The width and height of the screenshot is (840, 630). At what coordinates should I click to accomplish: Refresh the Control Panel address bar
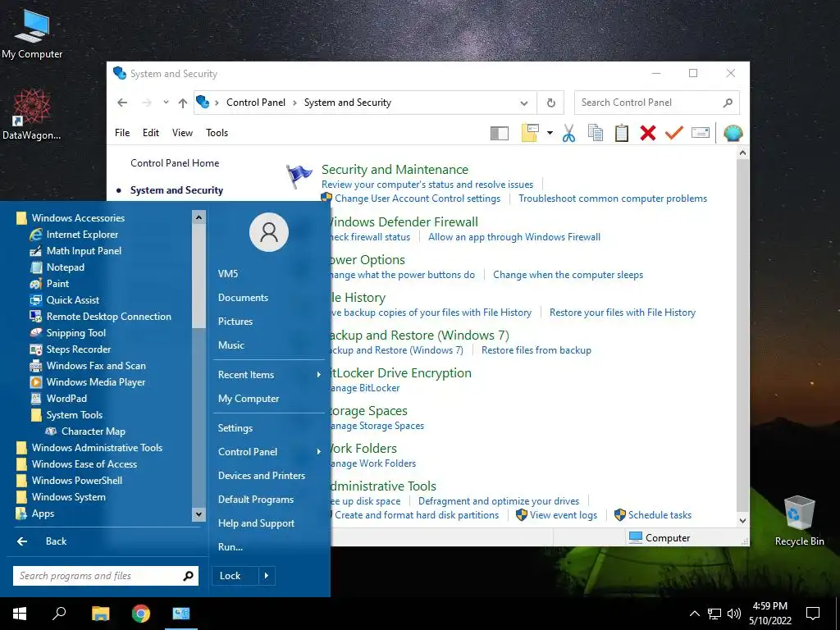(550, 103)
